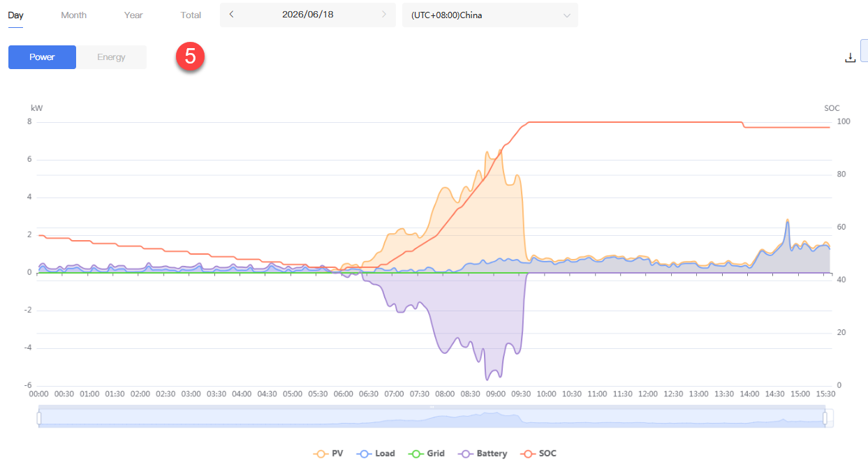Hide the Grid series in legend

426,454
